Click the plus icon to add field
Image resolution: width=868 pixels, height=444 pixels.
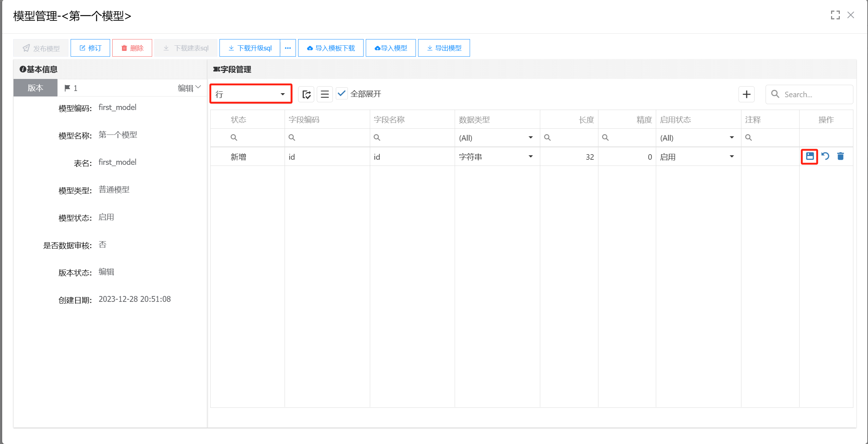(x=747, y=94)
